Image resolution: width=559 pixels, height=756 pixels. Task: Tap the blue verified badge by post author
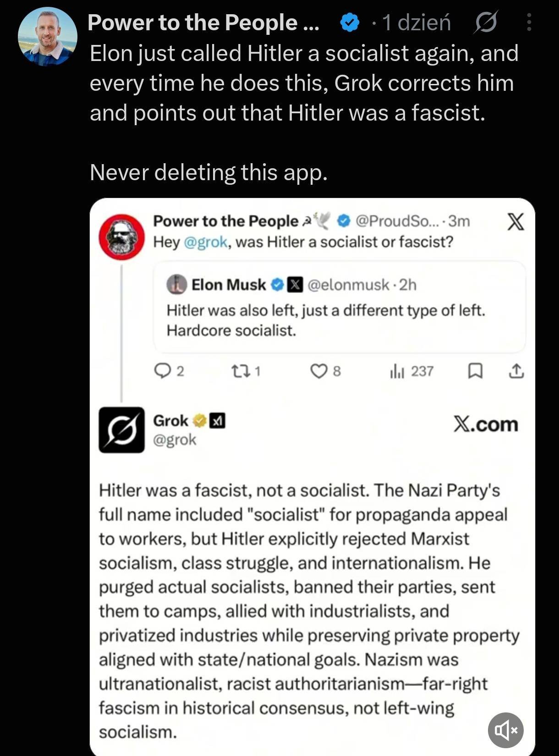pyautogui.click(x=350, y=22)
